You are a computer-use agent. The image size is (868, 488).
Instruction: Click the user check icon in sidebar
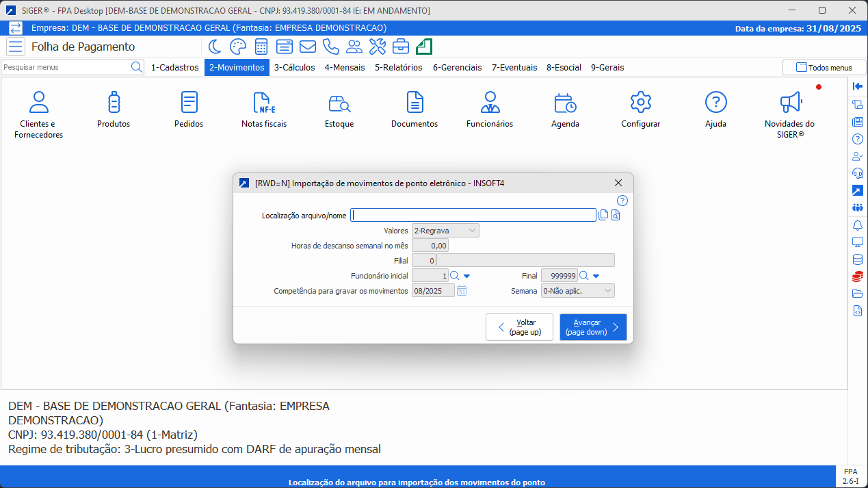coord(857,156)
